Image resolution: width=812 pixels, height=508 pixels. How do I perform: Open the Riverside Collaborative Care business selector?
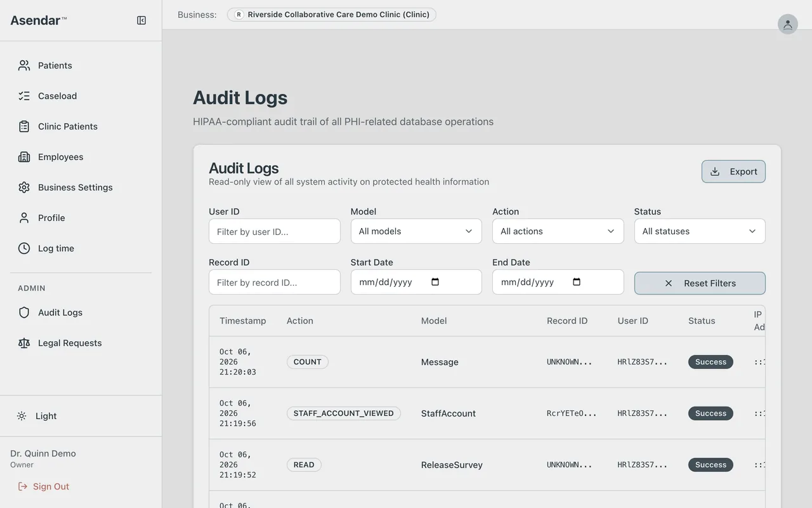pyautogui.click(x=332, y=15)
